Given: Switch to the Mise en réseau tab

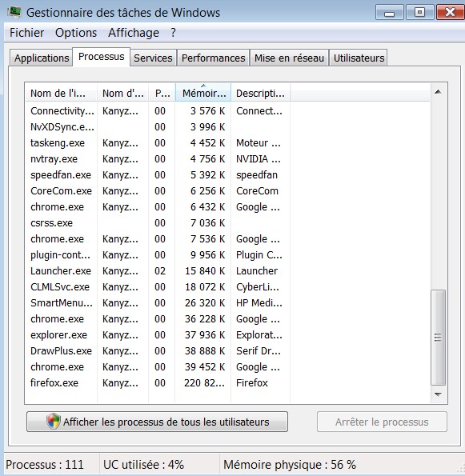Looking at the screenshot, I should coord(289,58).
